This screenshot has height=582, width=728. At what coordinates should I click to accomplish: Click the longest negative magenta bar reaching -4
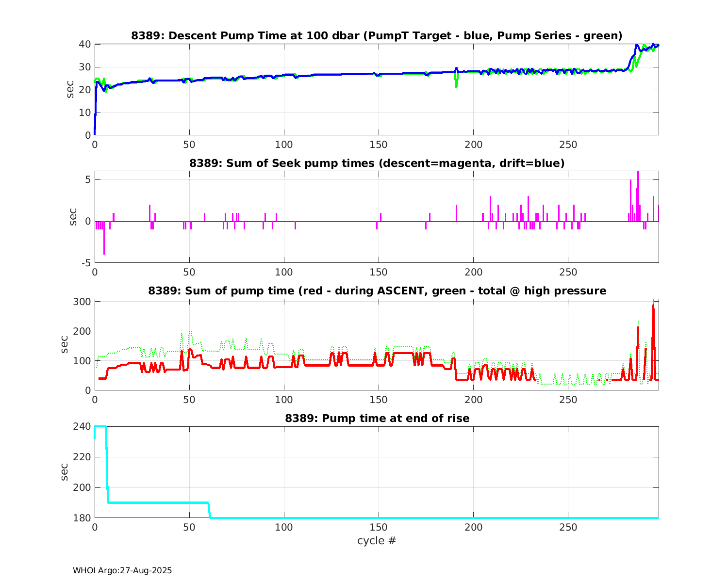104,238
